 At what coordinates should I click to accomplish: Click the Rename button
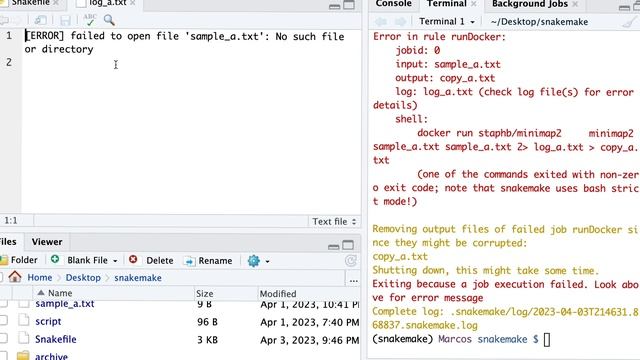(x=208, y=260)
